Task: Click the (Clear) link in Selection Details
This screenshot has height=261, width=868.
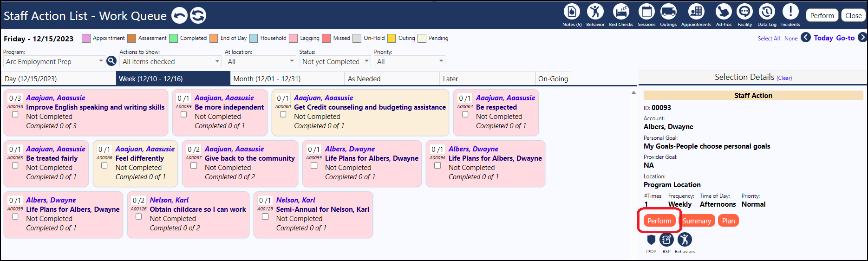Action: coord(784,78)
